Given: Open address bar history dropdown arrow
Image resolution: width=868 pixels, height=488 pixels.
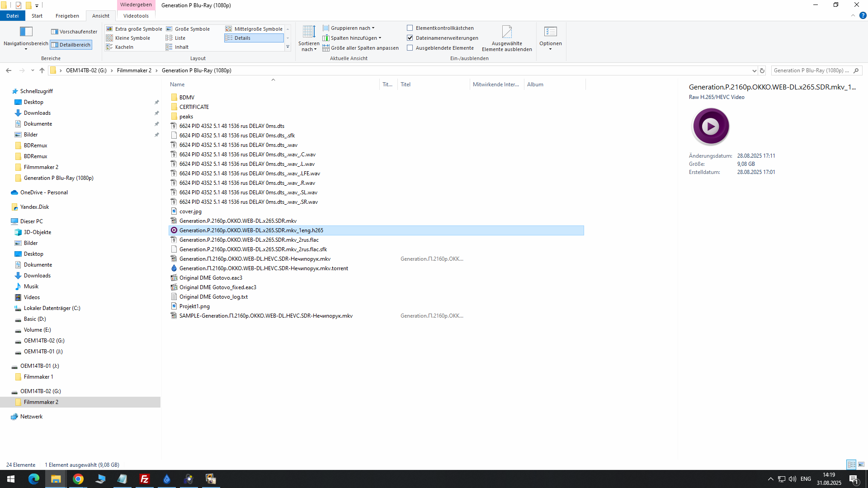Looking at the screenshot, I should click(x=754, y=70).
